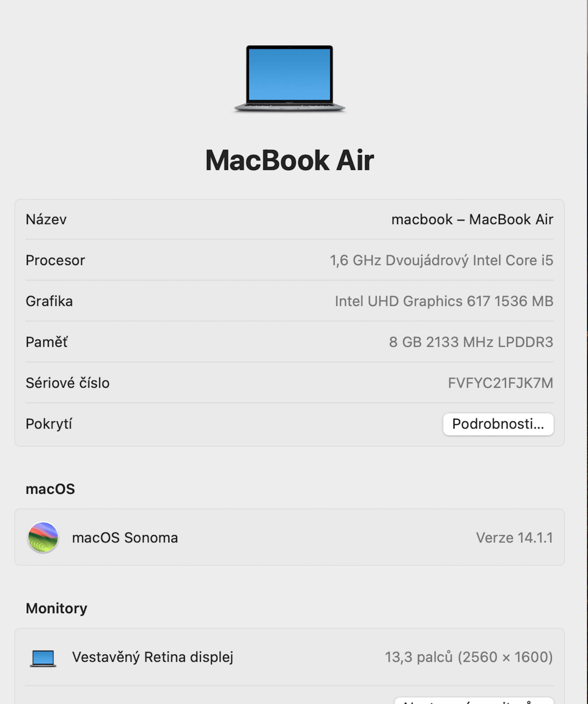Click the macOS Sonoma logo icon
Viewport: 588px width, 704px height.
[43, 537]
